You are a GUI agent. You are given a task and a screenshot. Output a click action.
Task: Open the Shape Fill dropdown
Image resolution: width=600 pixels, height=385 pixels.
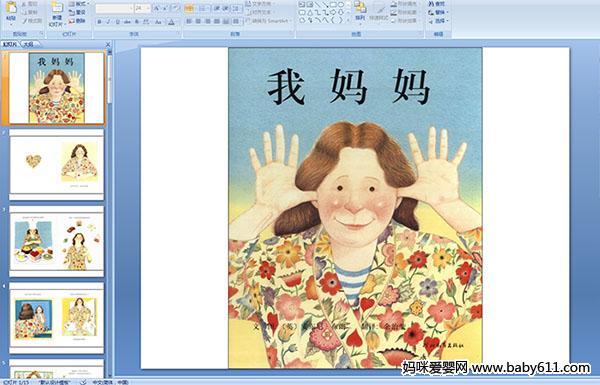click(x=406, y=4)
